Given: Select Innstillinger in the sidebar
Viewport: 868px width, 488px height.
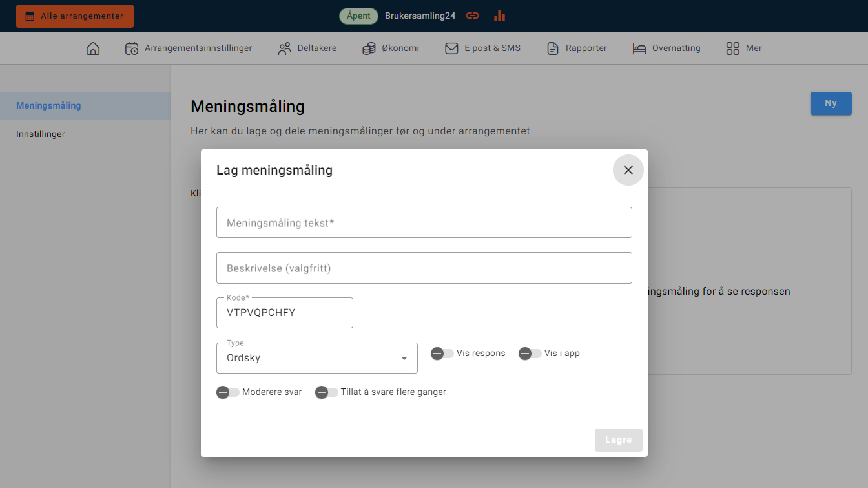Looking at the screenshot, I should (85, 134).
